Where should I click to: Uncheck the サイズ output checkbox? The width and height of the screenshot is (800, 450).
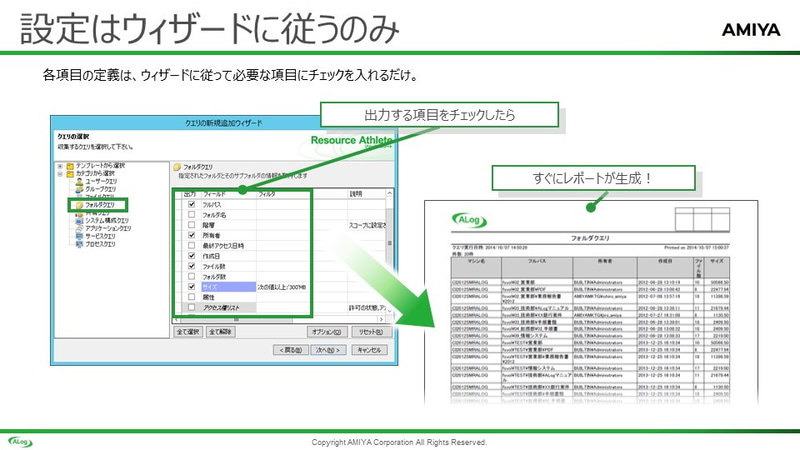tap(192, 287)
